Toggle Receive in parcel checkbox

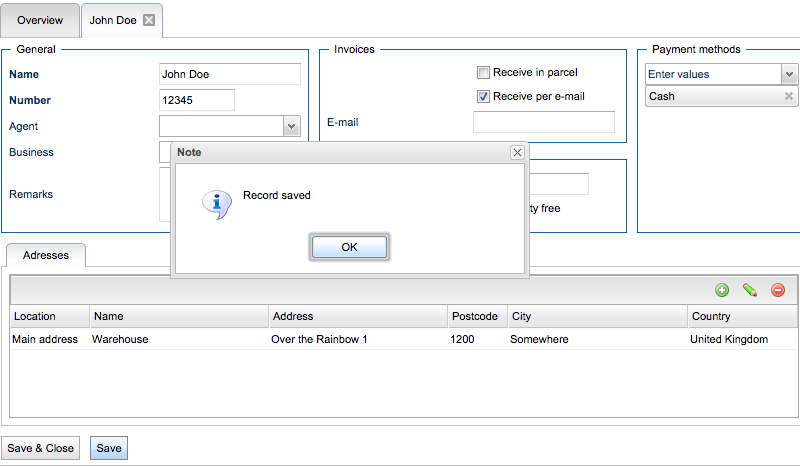pos(483,72)
